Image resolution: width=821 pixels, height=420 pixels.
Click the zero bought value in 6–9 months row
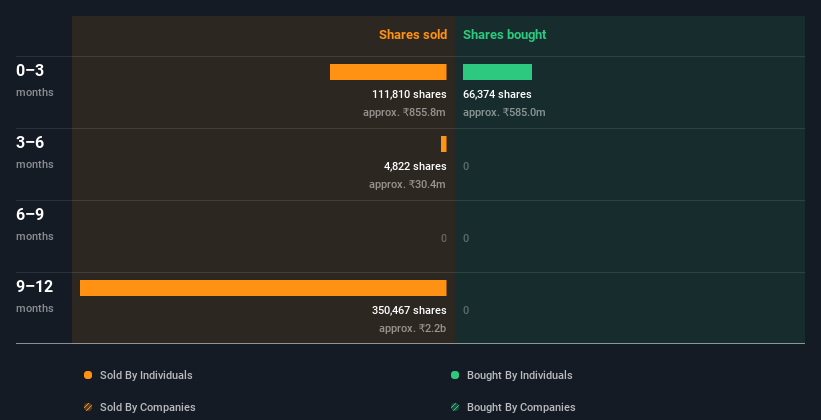pyautogui.click(x=466, y=238)
